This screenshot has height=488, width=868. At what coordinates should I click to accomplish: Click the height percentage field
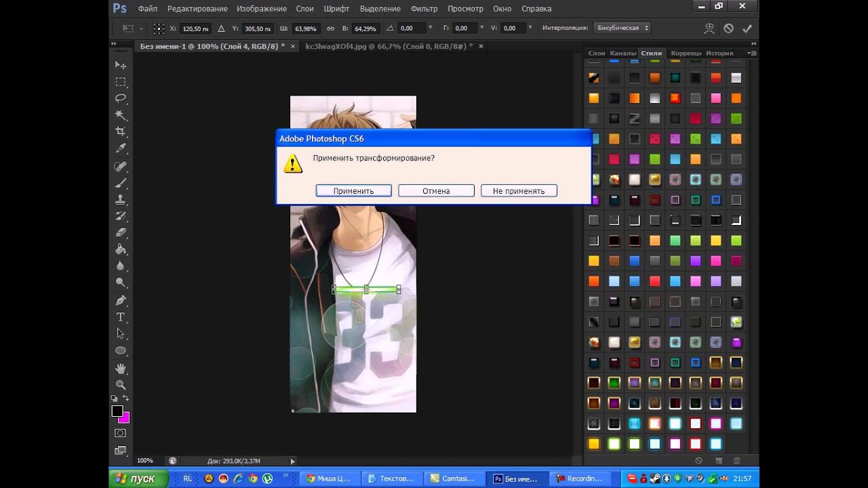[x=366, y=28]
